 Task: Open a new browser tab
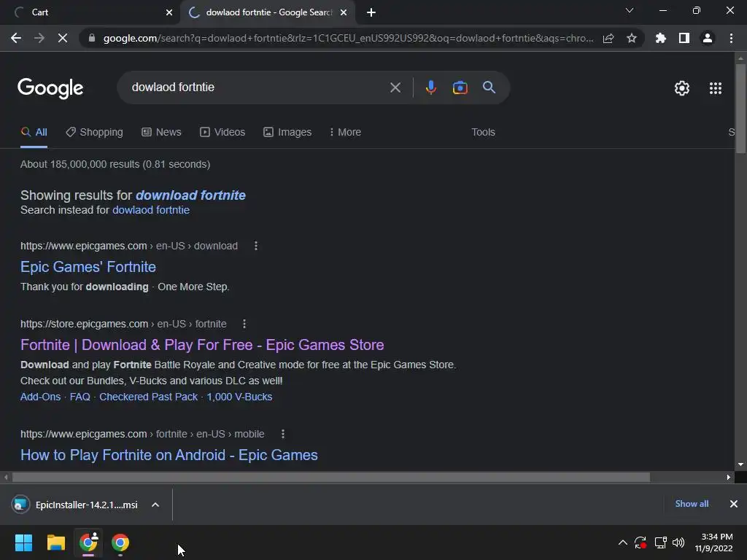coord(371,12)
